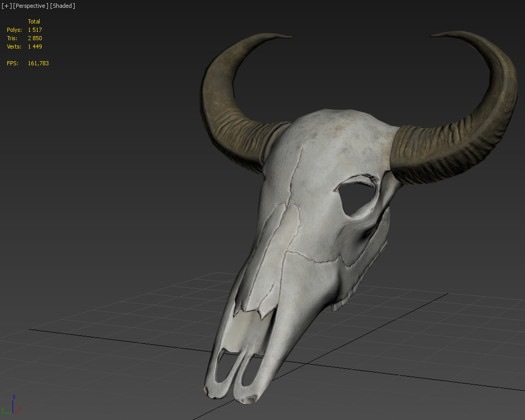This screenshot has width=525, height=420.
Task: Click the blue Z axis of the tripod
Action: (x=13, y=405)
